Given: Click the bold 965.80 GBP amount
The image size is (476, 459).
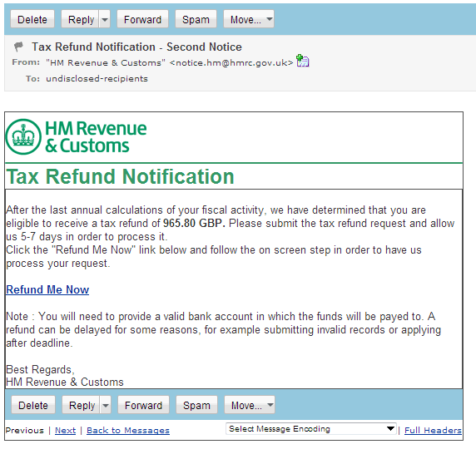Looking at the screenshot, I should pos(194,224).
